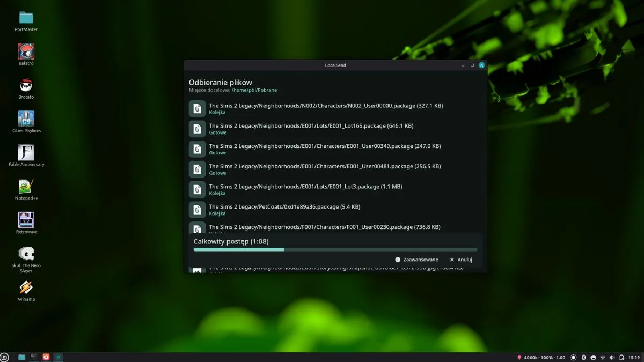Open the Linux Mint start menu
This screenshot has width=644, height=362.
pyautogui.click(x=5, y=357)
